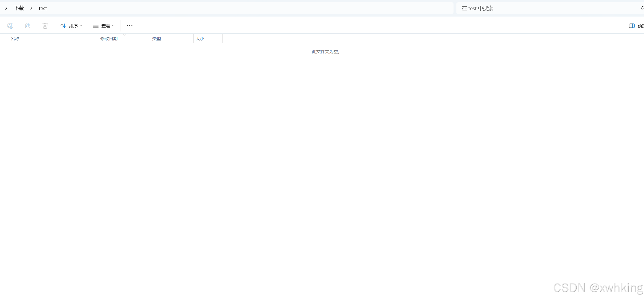Viewport: 644px width, 298px height.
Task: Expand the chevron before 下载 breadcrumb
Action: 6,8
